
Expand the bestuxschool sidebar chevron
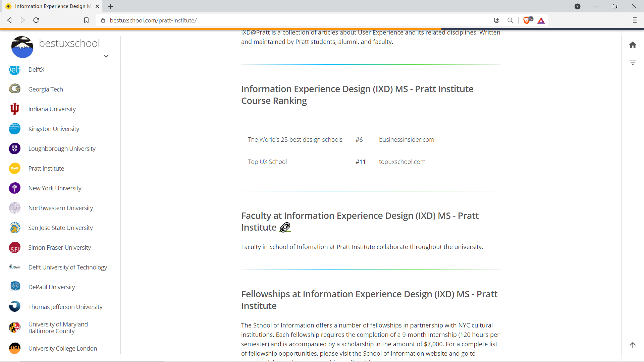point(106,56)
